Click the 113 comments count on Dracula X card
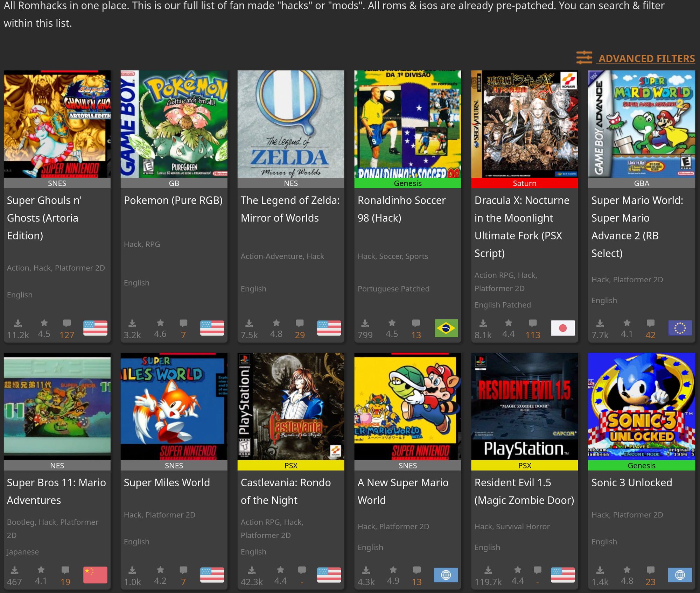Viewport: 700px width, 593px height. pos(533,335)
